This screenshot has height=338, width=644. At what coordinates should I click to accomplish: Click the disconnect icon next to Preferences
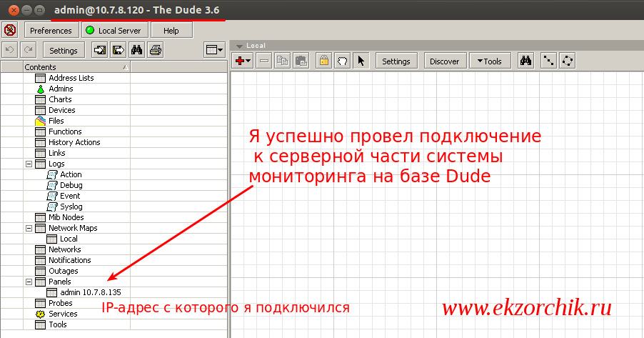[10, 30]
